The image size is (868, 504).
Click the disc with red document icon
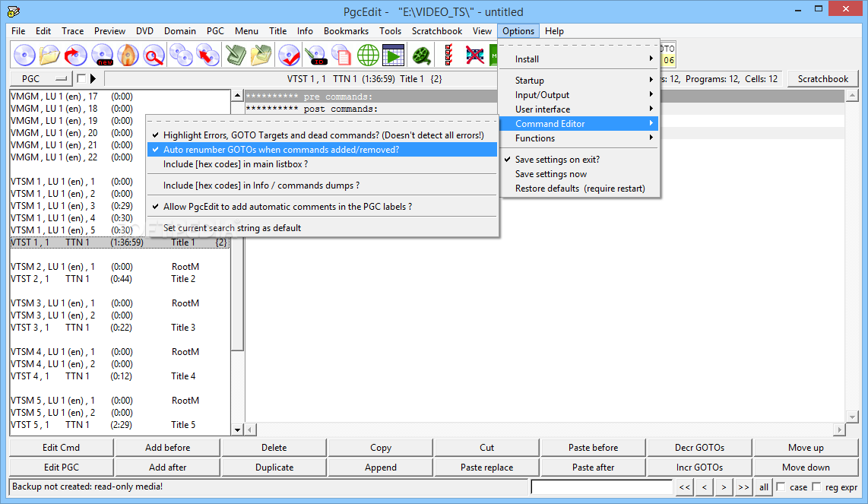[341, 55]
